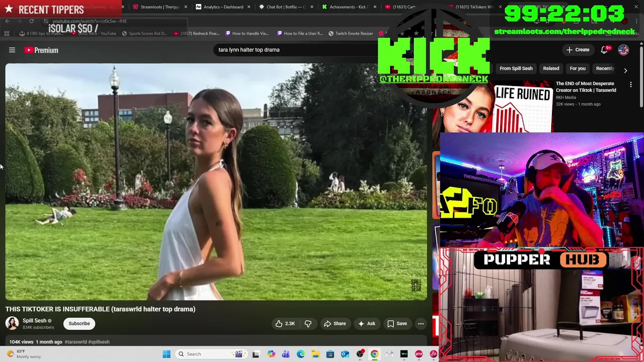The image size is (644, 362).
Task: Open Sports Scores Bot bookmark
Action: point(144,34)
